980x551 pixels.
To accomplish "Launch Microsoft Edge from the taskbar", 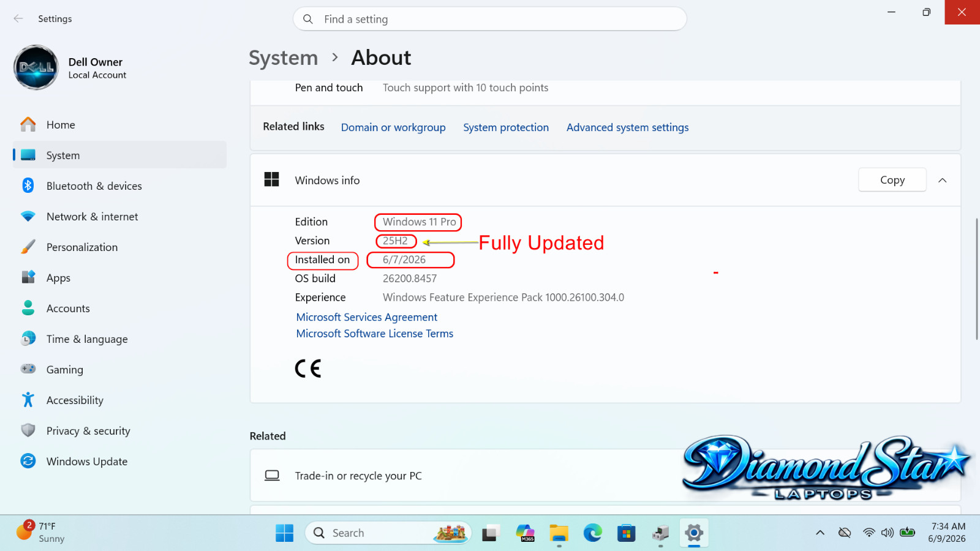I will point(593,533).
